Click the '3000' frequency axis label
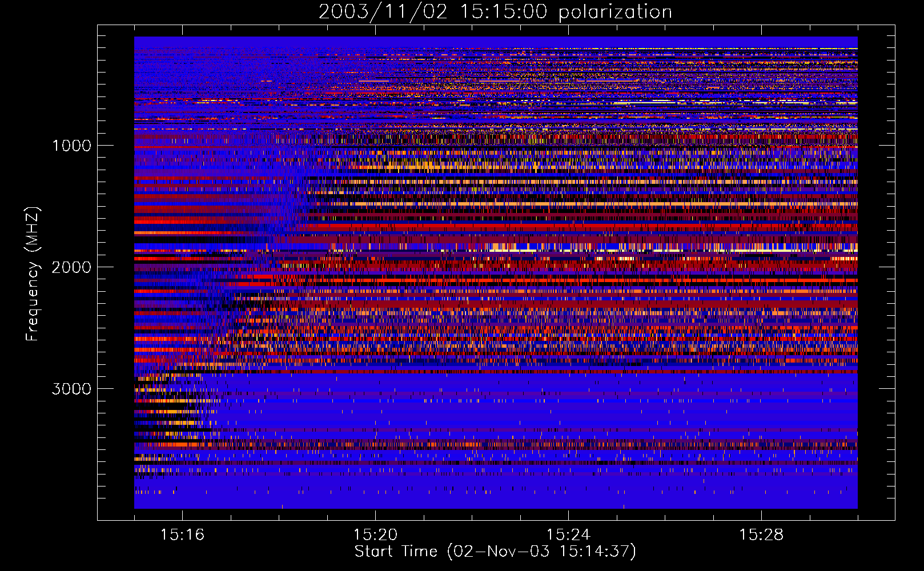 [71, 389]
